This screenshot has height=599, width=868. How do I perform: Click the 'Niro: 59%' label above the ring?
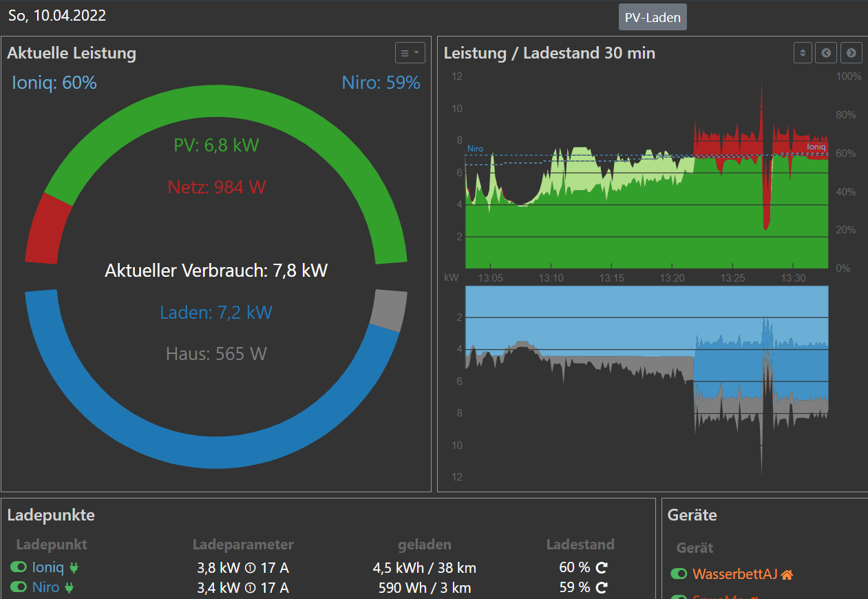pos(381,83)
